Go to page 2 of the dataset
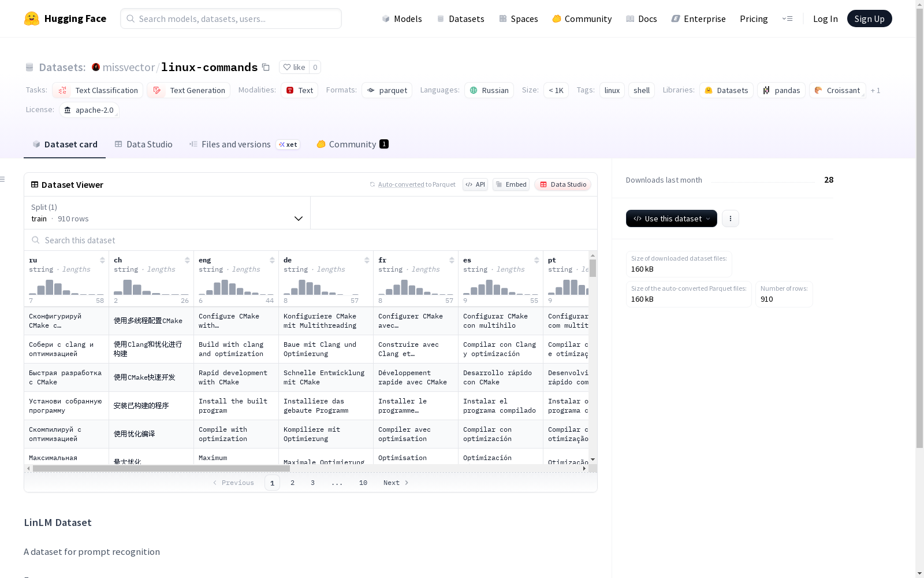Screen dimensions: 924x578 [x=293, y=483]
